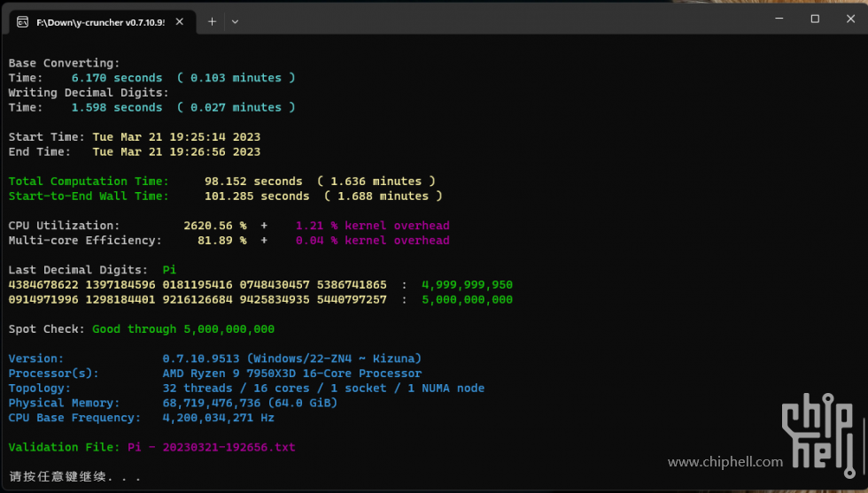Click the CPU base frequency '4,200,034,271 Hz'

pos(218,418)
